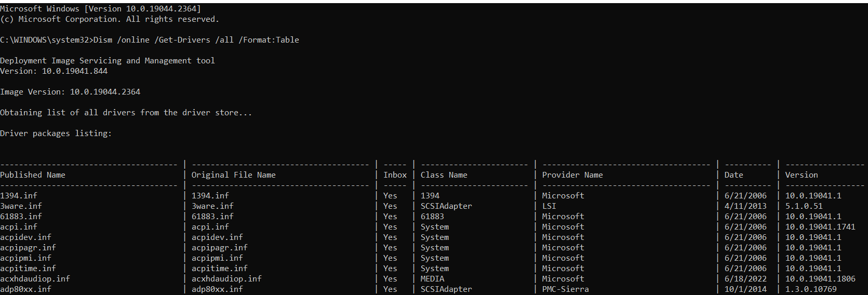Click the 'Driver packages listing:' text
868x295 pixels.
tap(56, 133)
